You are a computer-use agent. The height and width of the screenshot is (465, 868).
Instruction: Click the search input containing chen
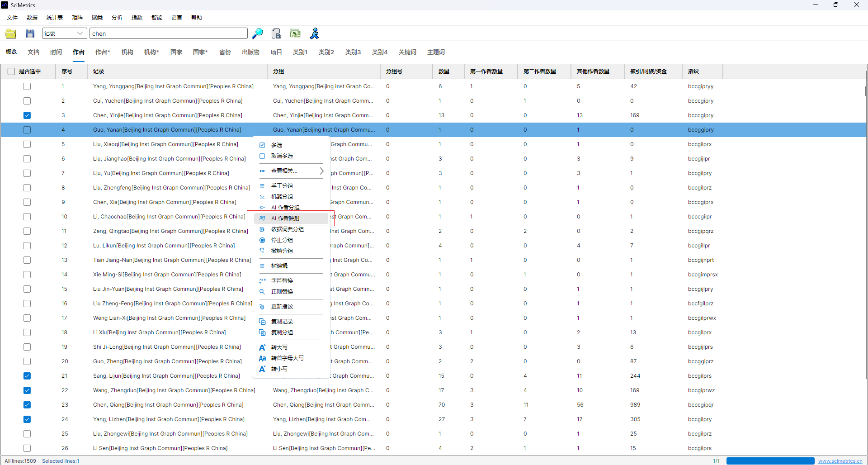tap(169, 33)
